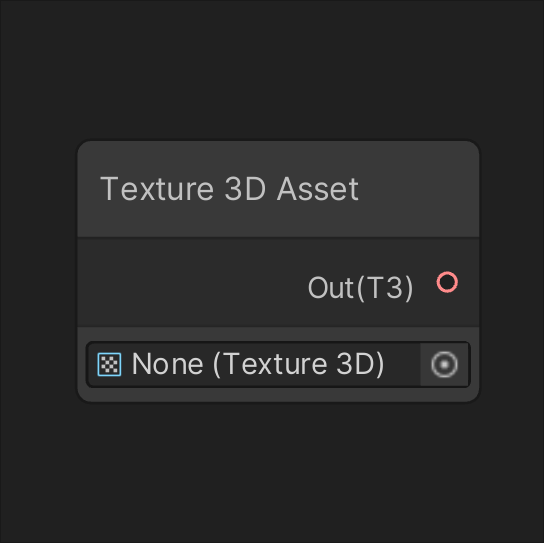Image resolution: width=544 pixels, height=543 pixels.
Task: Select node by its header bar
Action: (278, 189)
